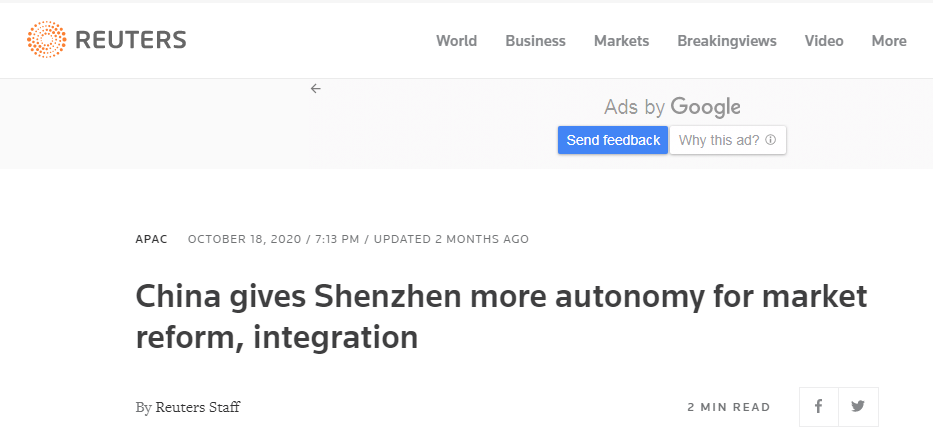Open the Video section

coord(824,41)
